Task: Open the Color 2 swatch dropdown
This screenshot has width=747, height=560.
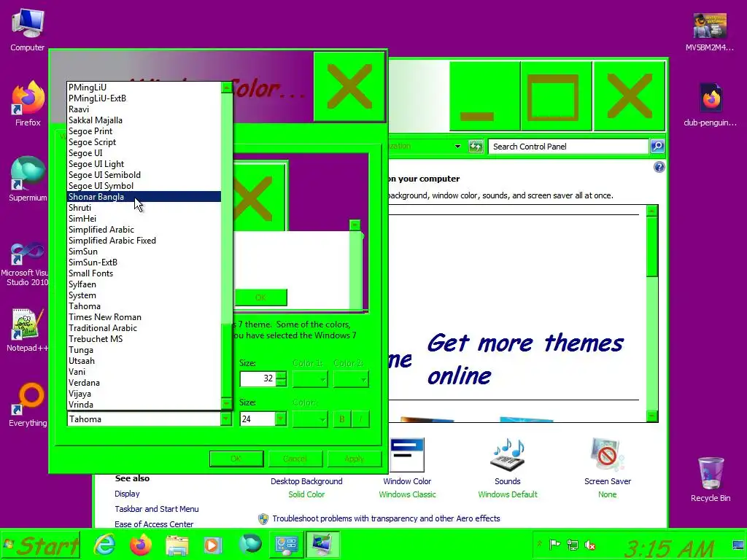Action: pyautogui.click(x=351, y=379)
